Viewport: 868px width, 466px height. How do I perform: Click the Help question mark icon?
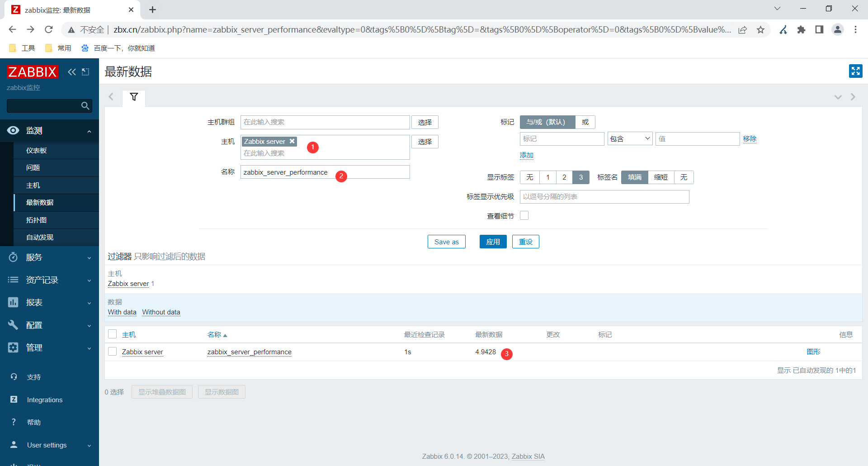coord(14,422)
